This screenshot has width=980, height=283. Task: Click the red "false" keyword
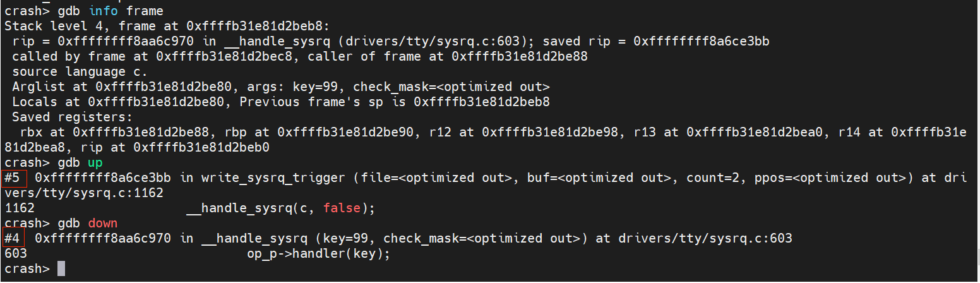[340, 208]
